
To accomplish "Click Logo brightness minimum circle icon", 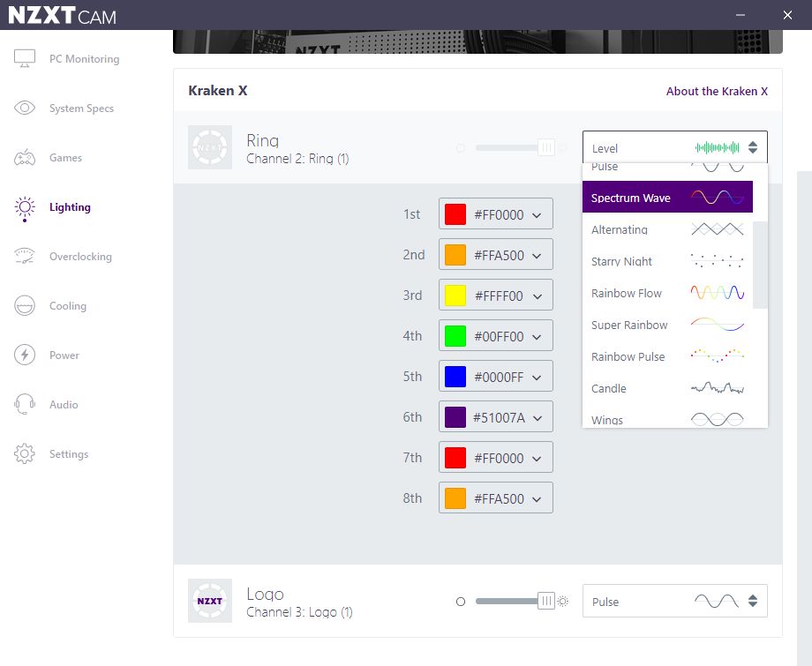I will [461, 602].
